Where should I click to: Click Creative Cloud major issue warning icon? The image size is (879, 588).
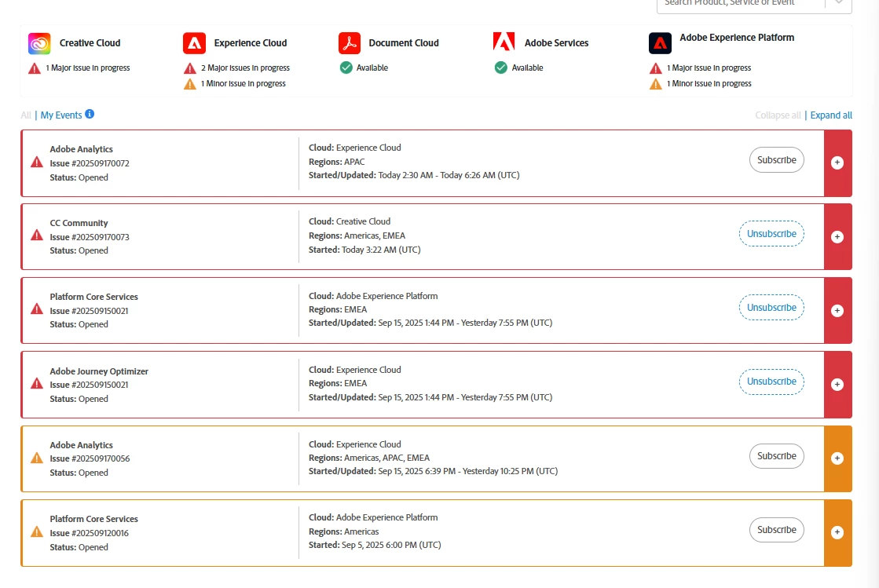[35, 68]
